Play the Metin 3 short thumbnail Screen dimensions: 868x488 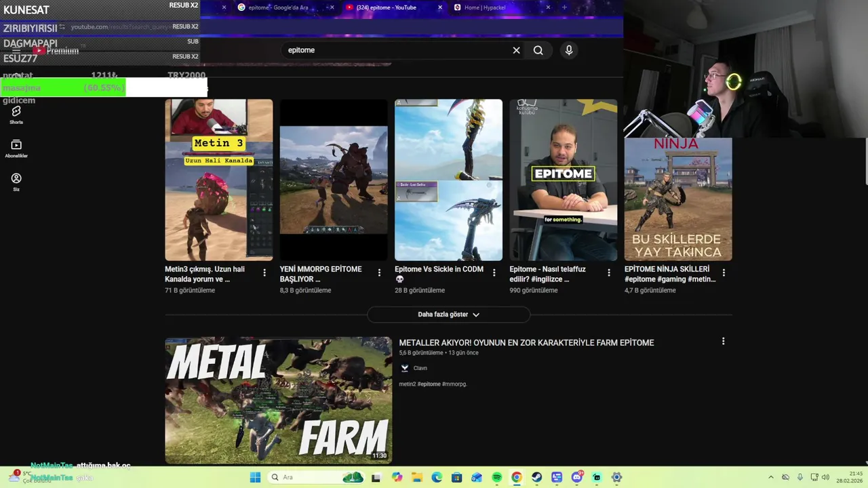click(219, 180)
